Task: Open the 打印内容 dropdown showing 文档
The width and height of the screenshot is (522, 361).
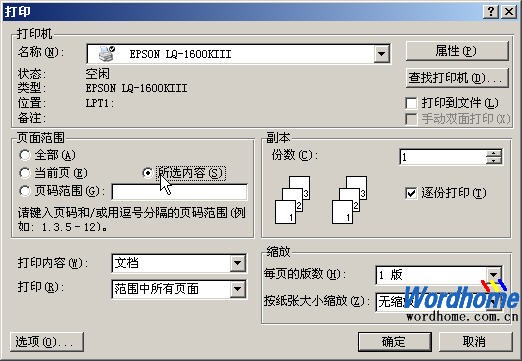Action: 238,263
